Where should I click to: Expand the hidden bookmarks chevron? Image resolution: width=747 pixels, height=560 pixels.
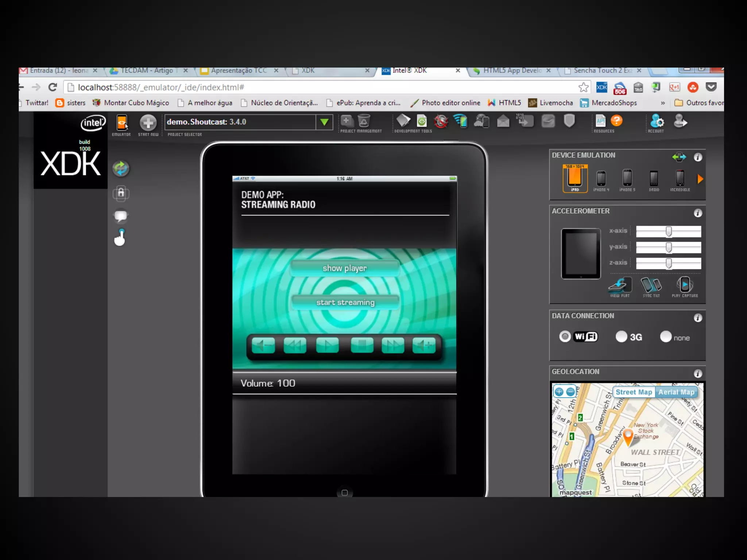pyautogui.click(x=663, y=103)
